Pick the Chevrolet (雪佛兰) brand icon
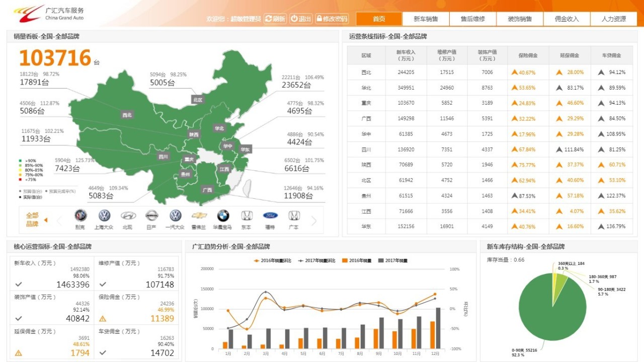This screenshot has height=362, width=644. (199, 216)
